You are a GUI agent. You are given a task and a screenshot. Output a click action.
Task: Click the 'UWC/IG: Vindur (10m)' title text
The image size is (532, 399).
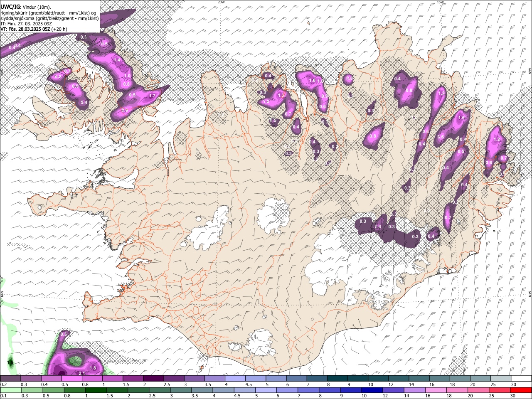26,7
